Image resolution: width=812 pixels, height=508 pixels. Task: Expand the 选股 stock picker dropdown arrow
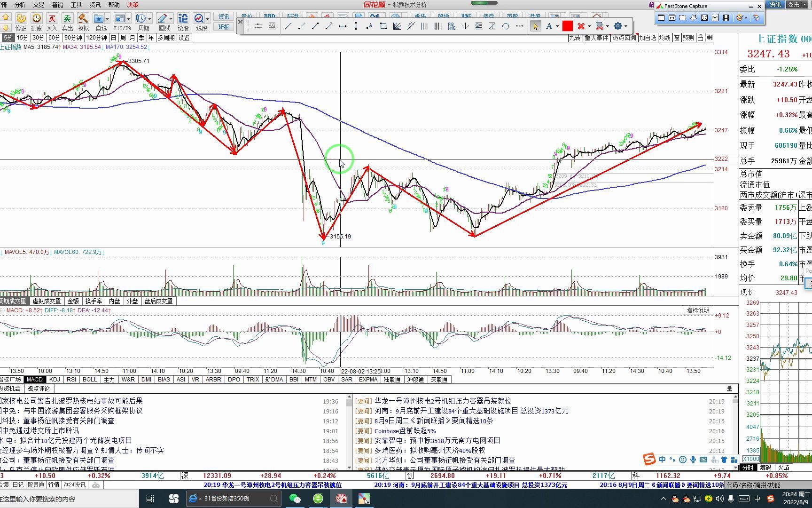coord(207,19)
